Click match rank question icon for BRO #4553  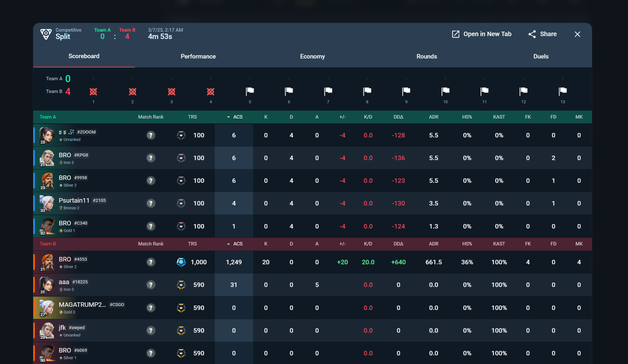(151, 262)
